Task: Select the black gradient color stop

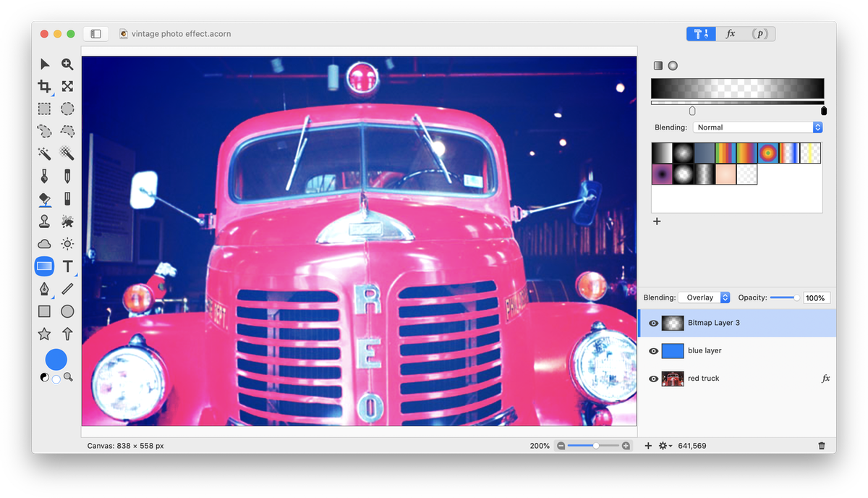Action: (824, 111)
